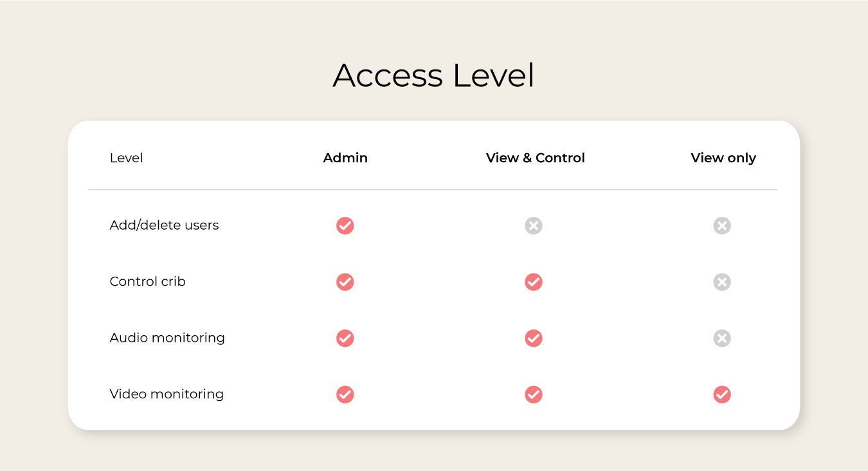This screenshot has height=471, width=868.
Task: Click Admin checkmark for Audio monitoring
Action: click(345, 338)
